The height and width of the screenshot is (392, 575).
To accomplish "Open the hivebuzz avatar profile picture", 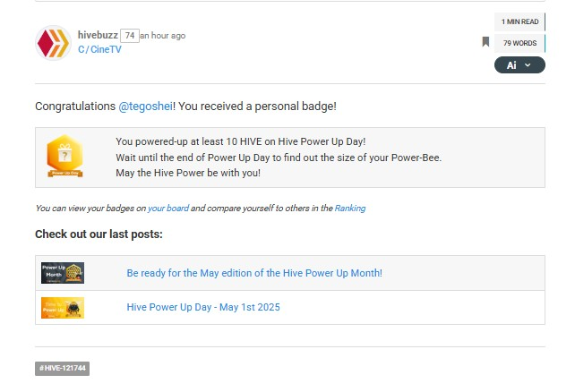I will pyautogui.click(x=53, y=43).
